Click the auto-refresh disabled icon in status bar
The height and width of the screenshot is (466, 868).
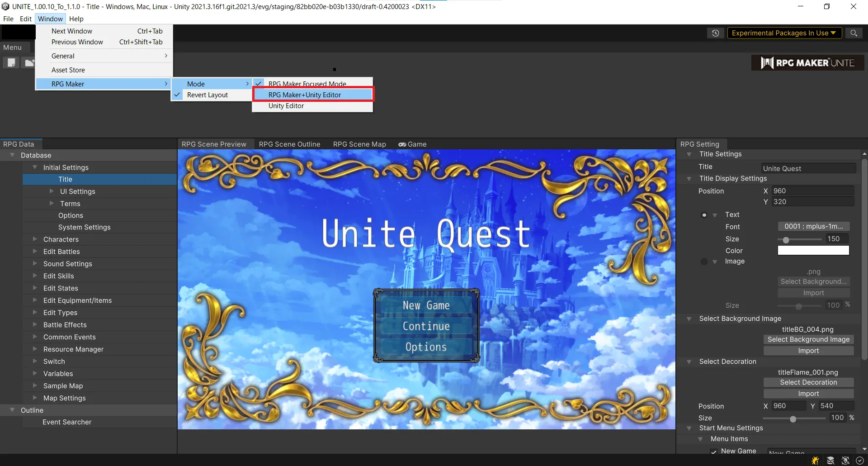[x=845, y=460]
